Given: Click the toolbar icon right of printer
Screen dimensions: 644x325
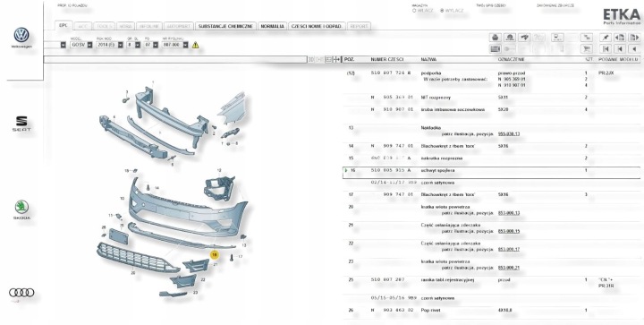Looking at the screenshot, I should pyautogui.click(x=510, y=38).
